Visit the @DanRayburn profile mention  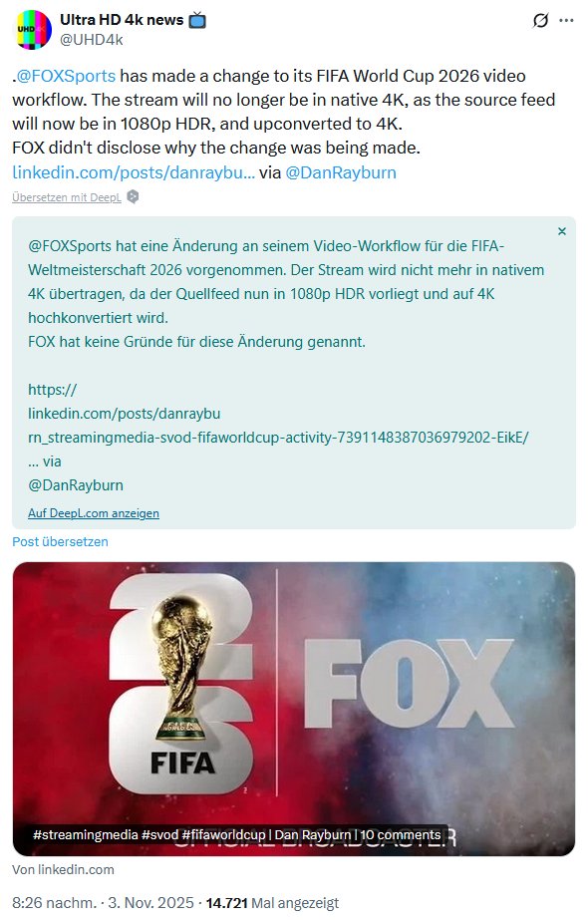[x=341, y=172]
